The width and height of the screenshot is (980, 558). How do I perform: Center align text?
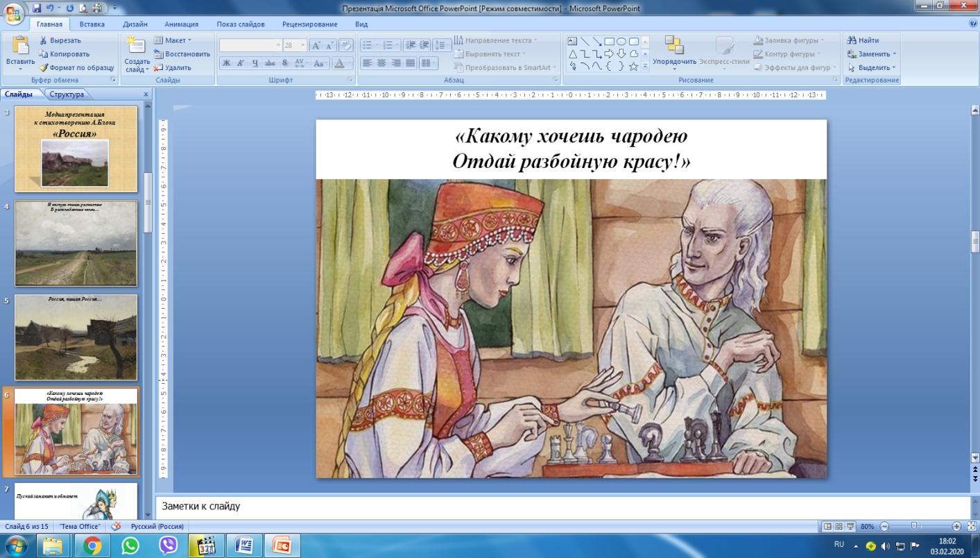click(381, 63)
